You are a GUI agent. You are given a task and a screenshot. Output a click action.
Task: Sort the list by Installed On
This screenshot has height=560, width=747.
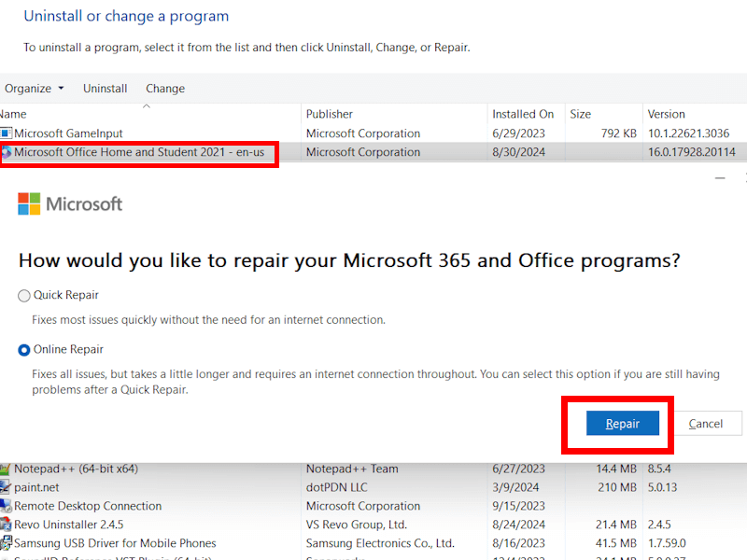point(523,114)
